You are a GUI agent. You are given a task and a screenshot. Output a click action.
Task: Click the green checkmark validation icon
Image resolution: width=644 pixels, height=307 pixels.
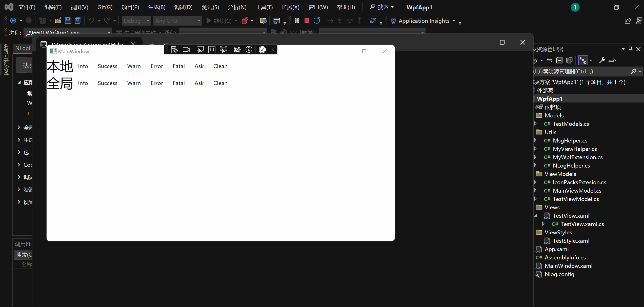[262, 49]
